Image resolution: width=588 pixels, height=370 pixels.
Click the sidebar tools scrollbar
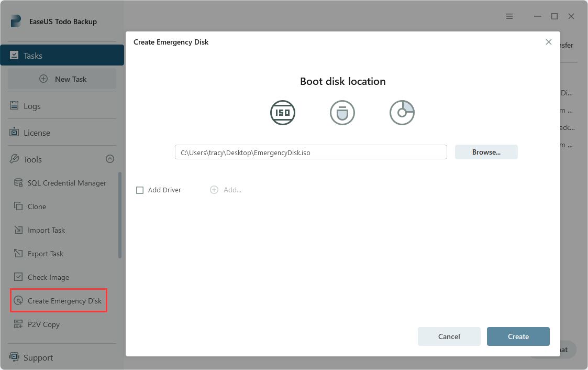(119, 215)
